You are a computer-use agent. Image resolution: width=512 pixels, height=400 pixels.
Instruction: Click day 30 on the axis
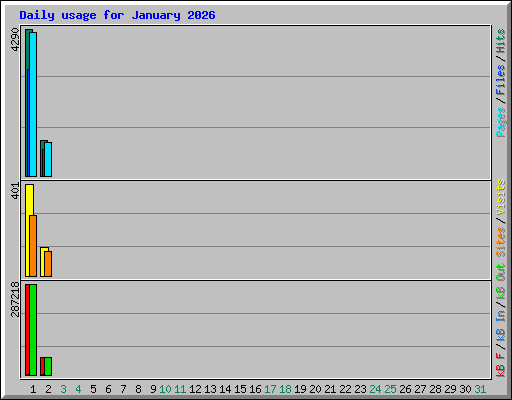[465, 389]
